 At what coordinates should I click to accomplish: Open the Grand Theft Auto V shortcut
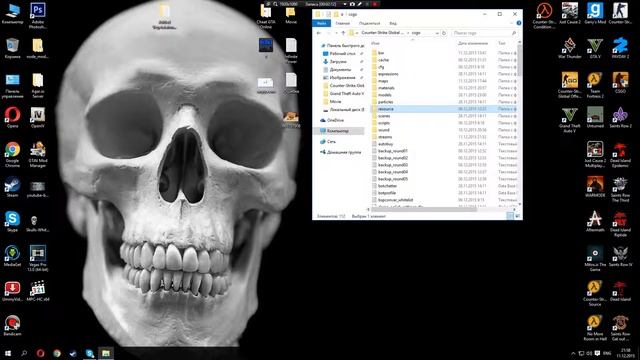569,120
